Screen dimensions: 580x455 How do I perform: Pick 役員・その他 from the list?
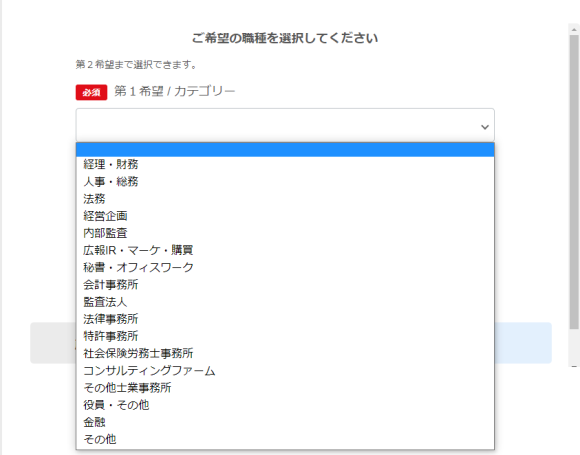pos(285,405)
